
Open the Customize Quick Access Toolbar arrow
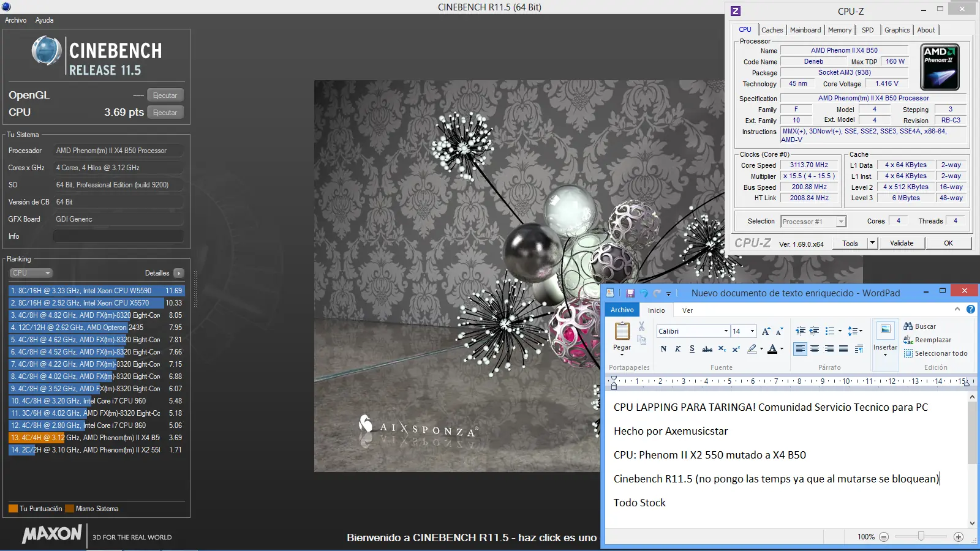pyautogui.click(x=669, y=294)
